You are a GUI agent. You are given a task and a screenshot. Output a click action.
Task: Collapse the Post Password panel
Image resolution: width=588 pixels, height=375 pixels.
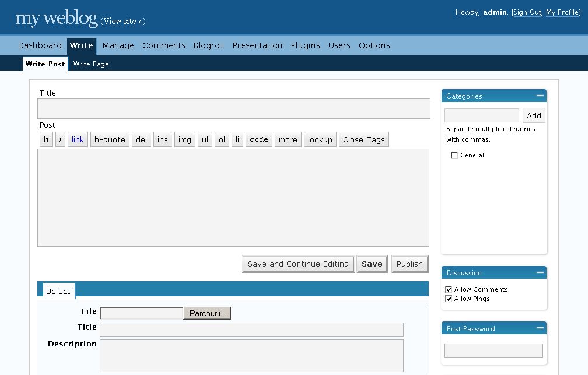click(x=540, y=329)
